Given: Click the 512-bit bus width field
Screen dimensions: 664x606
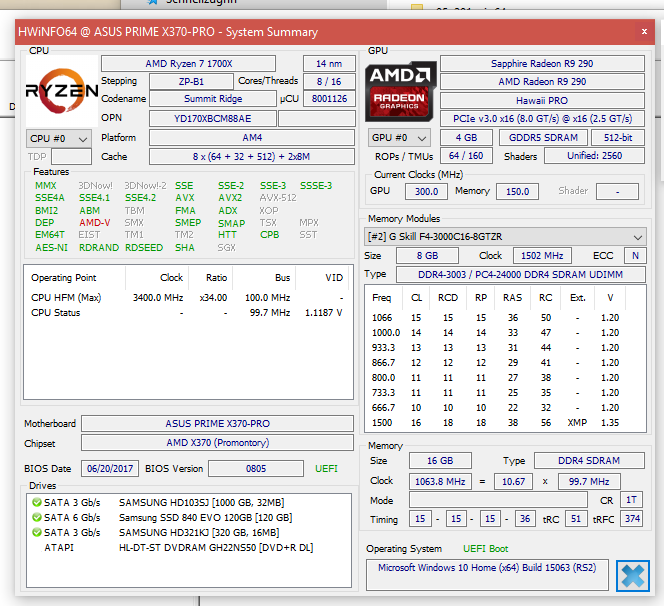Looking at the screenshot, I should coord(618,138).
